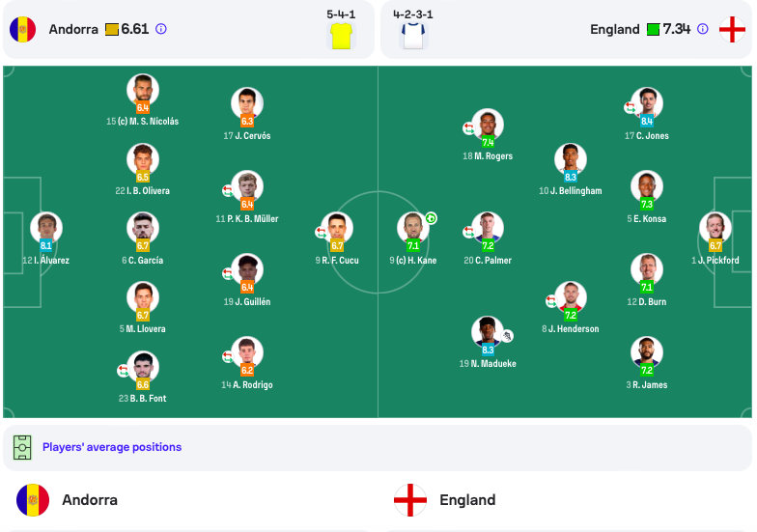Select J. Bellingham's player avatar
The width and height of the screenshot is (757, 532).
coord(570,158)
